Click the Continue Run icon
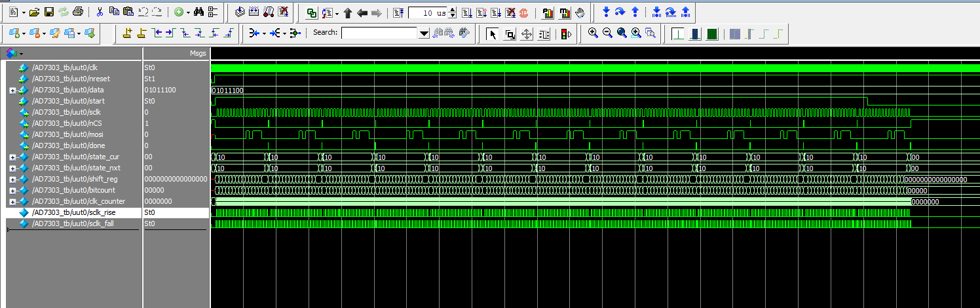Screen dimensions: 980x308 [481, 12]
